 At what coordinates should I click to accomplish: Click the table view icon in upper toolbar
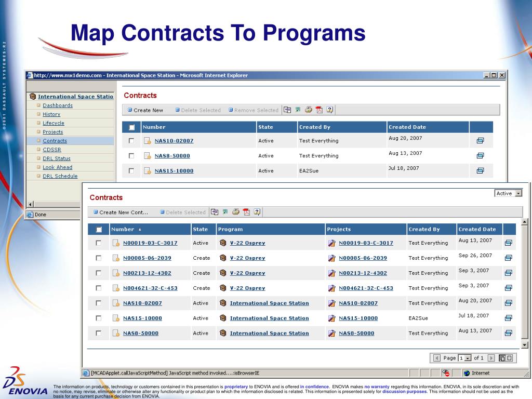[287, 110]
